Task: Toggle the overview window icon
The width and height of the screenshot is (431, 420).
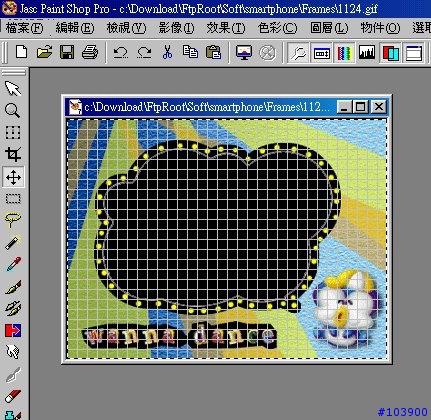Action: (x=414, y=53)
